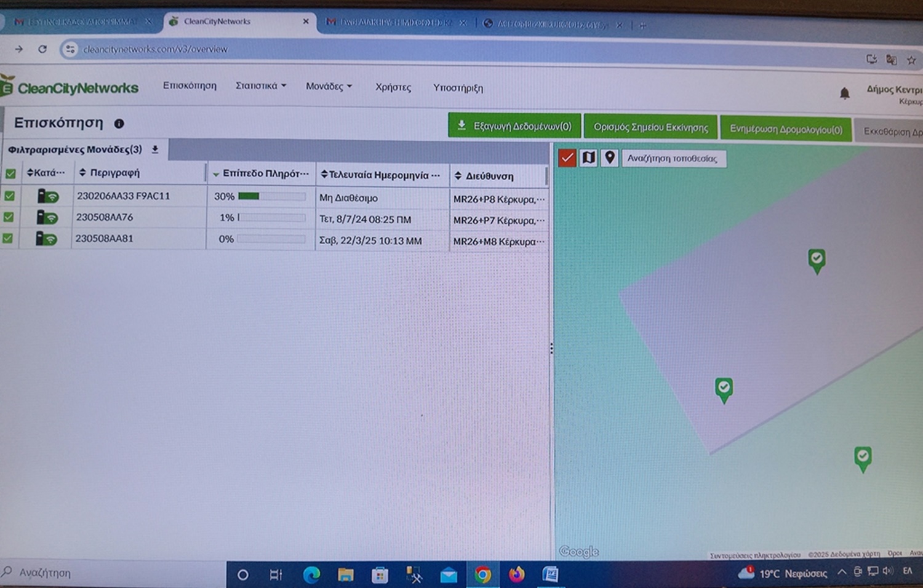Click the Ορισμός Σημείου Εκκίνησης button
Viewport: 923px width, 588px height.
pyautogui.click(x=650, y=128)
